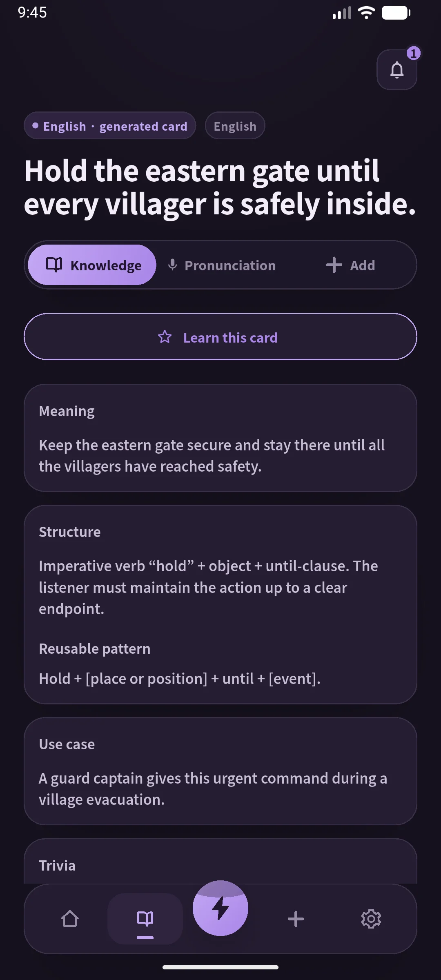Tap the Learn this card button
The height and width of the screenshot is (980, 441).
coord(220,337)
